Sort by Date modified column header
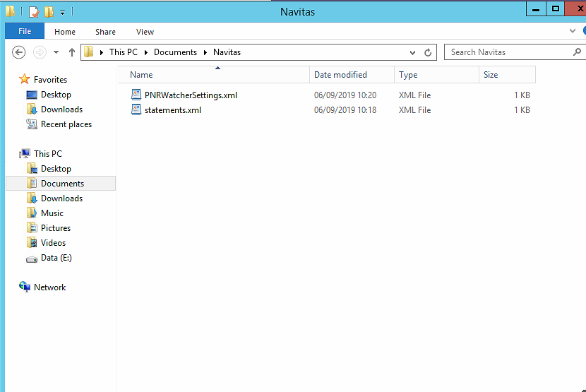This screenshot has width=586, height=392. pyautogui.click(x=352, y=74)
